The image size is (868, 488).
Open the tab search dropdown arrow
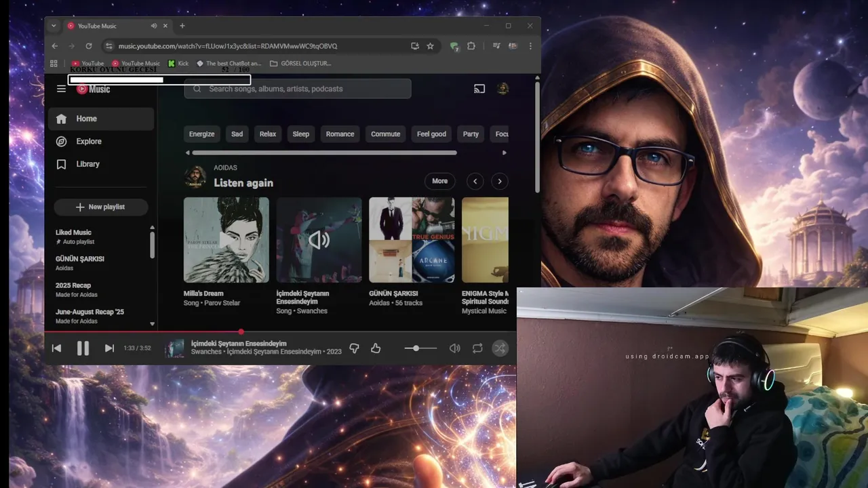coord(54,26)
